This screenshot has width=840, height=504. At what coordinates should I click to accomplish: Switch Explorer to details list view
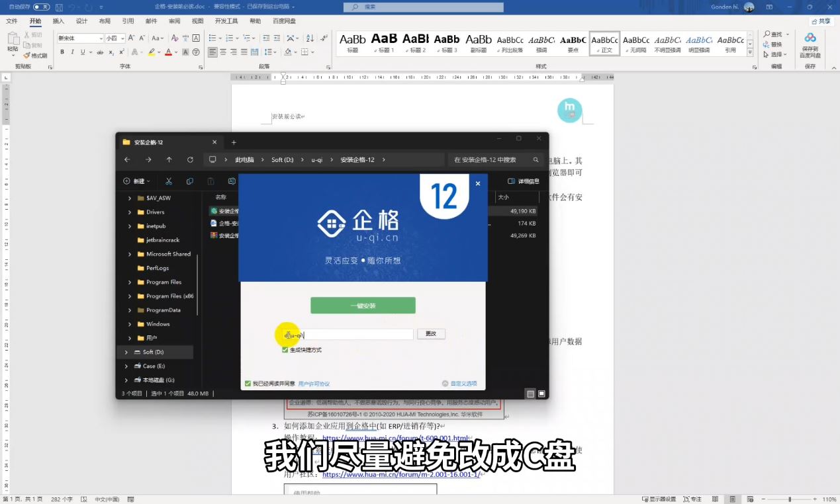pyautogui.click(x=530, y=394)
